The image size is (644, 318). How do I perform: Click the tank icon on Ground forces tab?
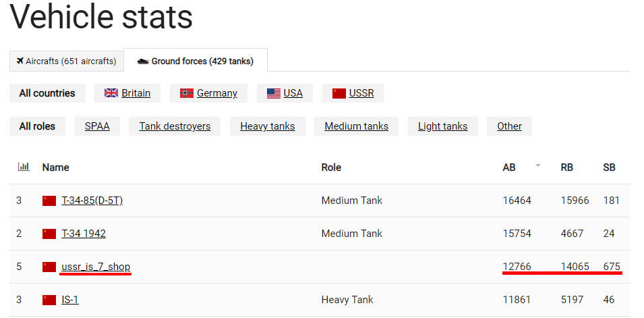point(143,61)
